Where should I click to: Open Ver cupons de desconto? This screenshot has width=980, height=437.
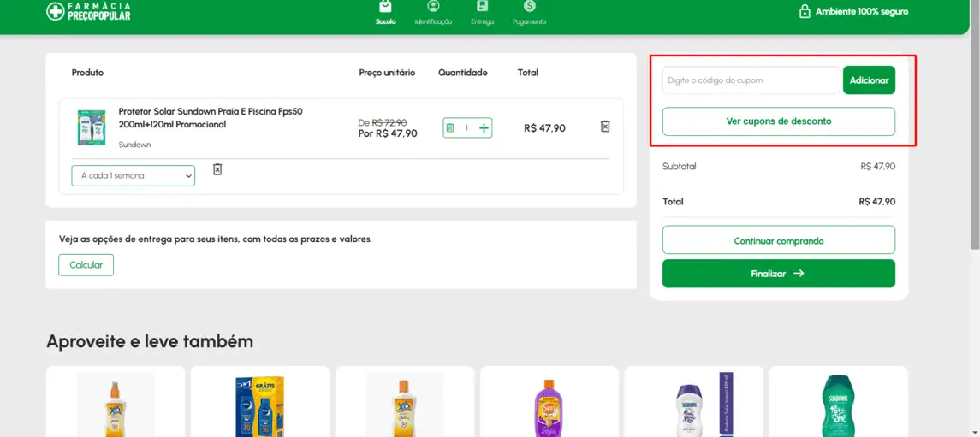click(x=779, y=121)
